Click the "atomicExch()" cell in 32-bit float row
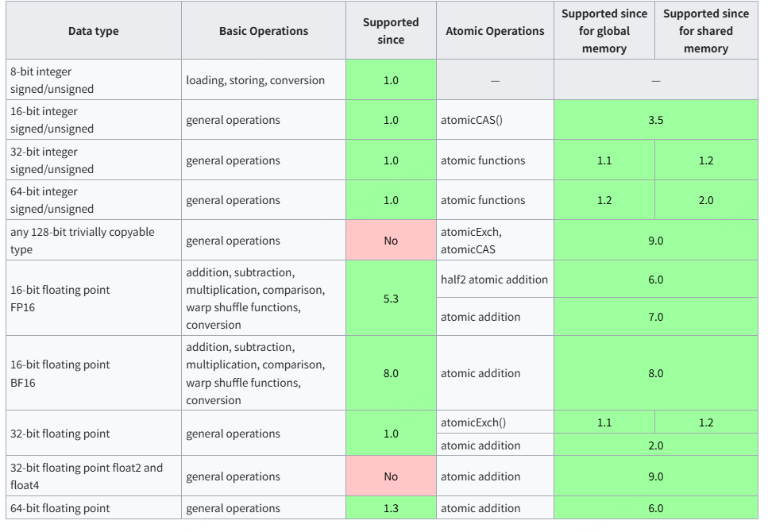 pos(495,422)
